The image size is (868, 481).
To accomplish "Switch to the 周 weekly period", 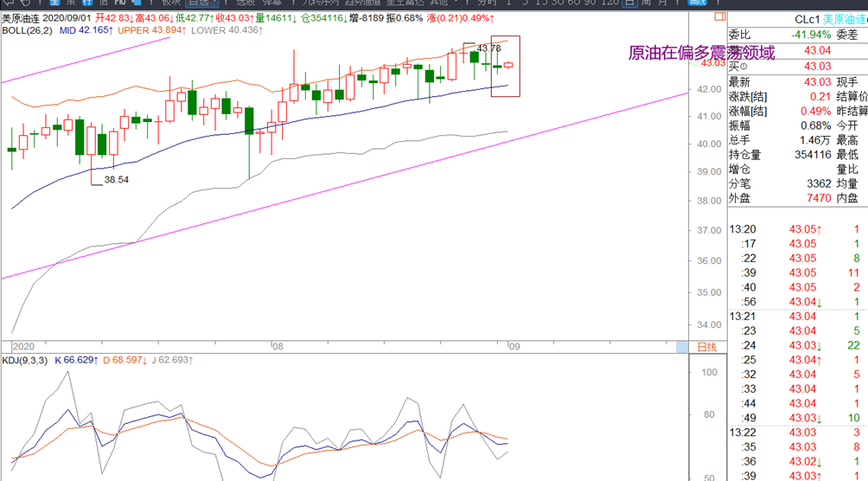I will tap(646, 3).
